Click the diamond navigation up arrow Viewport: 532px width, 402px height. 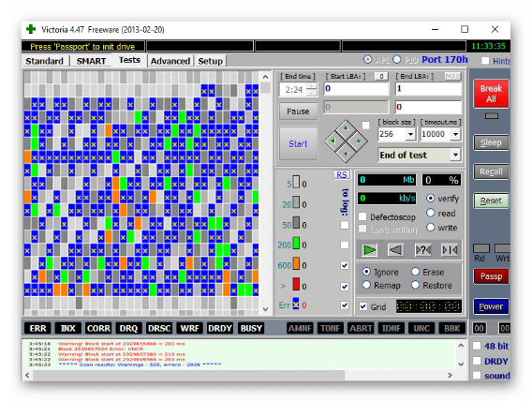[x=346, y=128]
